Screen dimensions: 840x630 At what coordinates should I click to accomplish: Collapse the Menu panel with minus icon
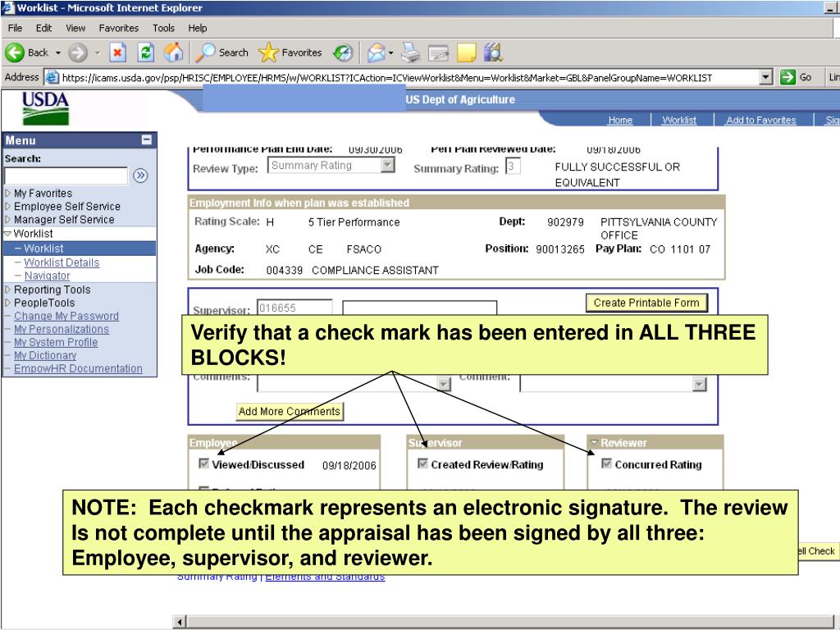[x=146, y=140]
